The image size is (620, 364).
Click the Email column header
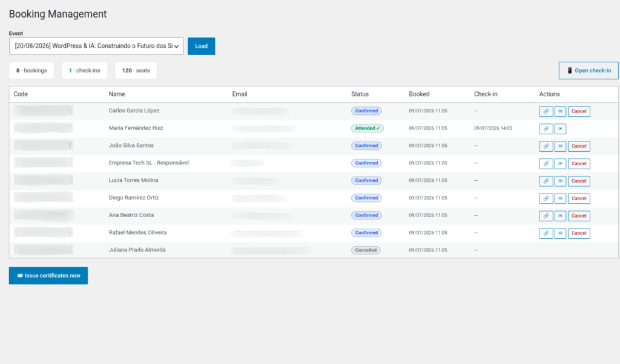[x=240, y=94]
